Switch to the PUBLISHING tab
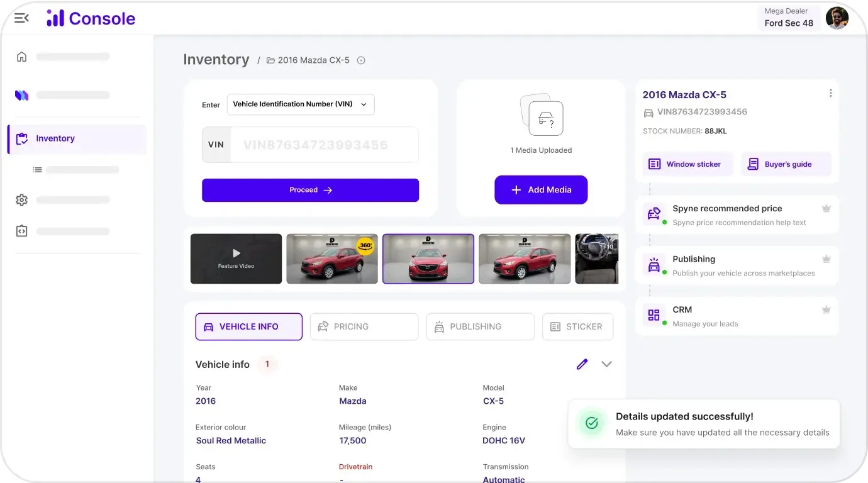Viewport: 868px width, 483px height. (480, 326)
